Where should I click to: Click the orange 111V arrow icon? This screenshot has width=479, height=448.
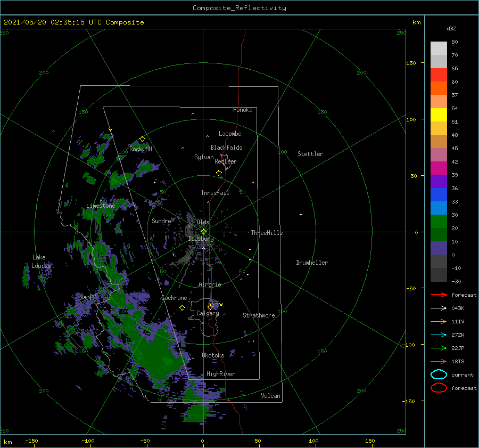click(439, 321)
